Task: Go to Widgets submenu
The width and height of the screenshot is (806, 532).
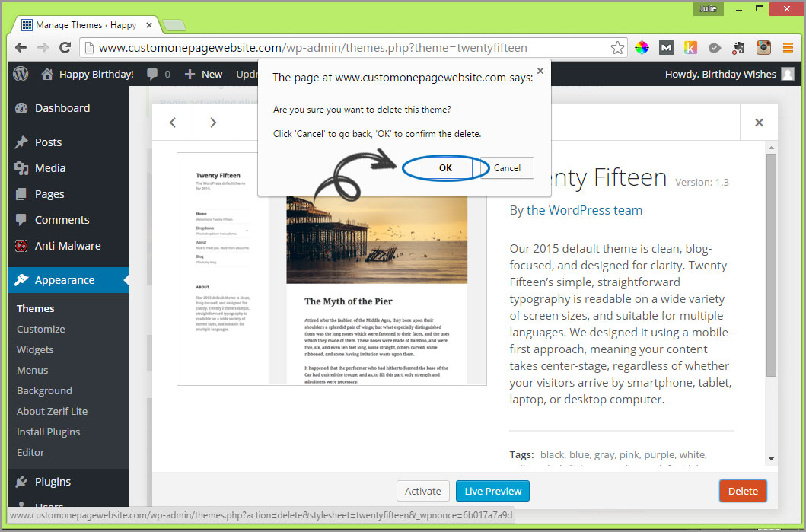Action: tap(35, 349)
